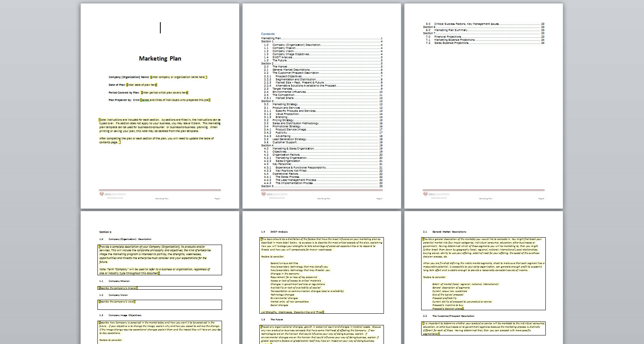Open "7.2 Sales Expense Projections" contents entry
This screenshot has height=344, width=644.
tap(485, 43)
